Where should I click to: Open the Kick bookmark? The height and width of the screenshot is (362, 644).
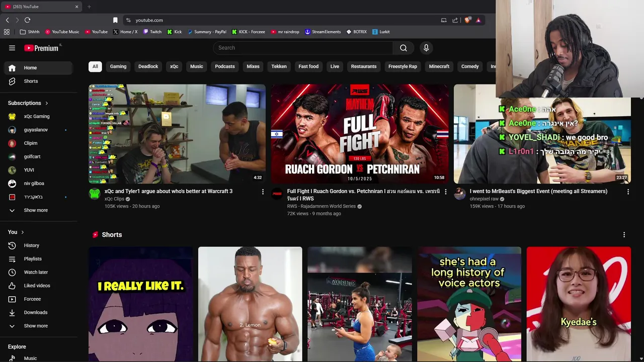click(x=175, y=32)
